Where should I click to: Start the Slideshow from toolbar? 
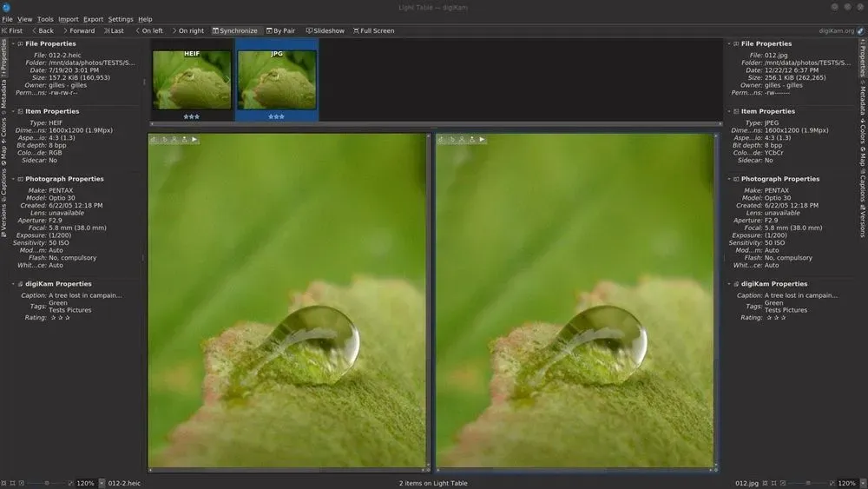pos(325,31)
